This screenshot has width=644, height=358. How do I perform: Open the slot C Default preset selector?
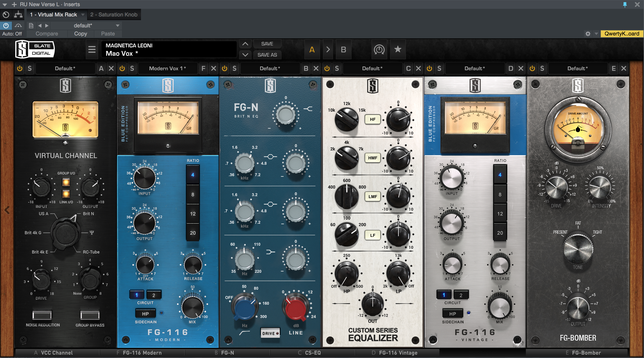click(x=372, y=68)
